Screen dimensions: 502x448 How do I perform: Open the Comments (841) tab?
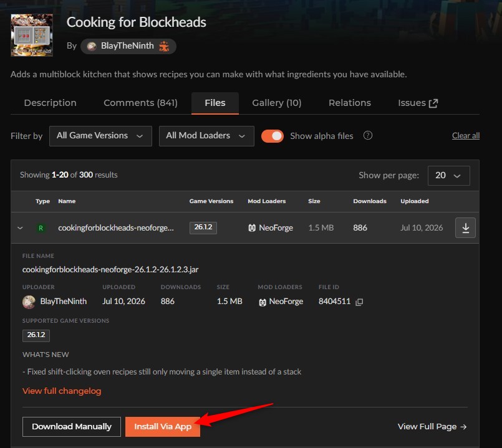pyautogui.click(x=140, y=103)
